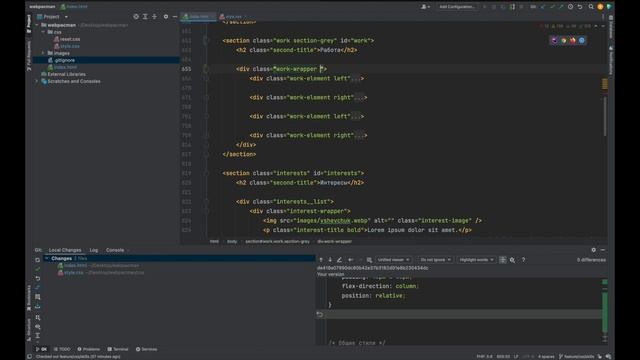
Task: Collapse the Changes node in Local Changes
Action: (47, 258)
